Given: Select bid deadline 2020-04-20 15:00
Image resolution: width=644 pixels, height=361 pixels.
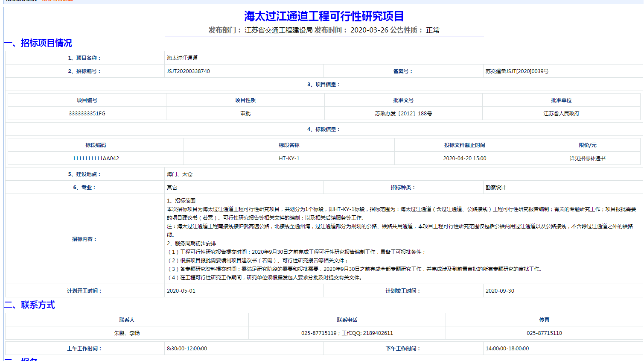Looking at the screenshot, I should click(464, 158).
